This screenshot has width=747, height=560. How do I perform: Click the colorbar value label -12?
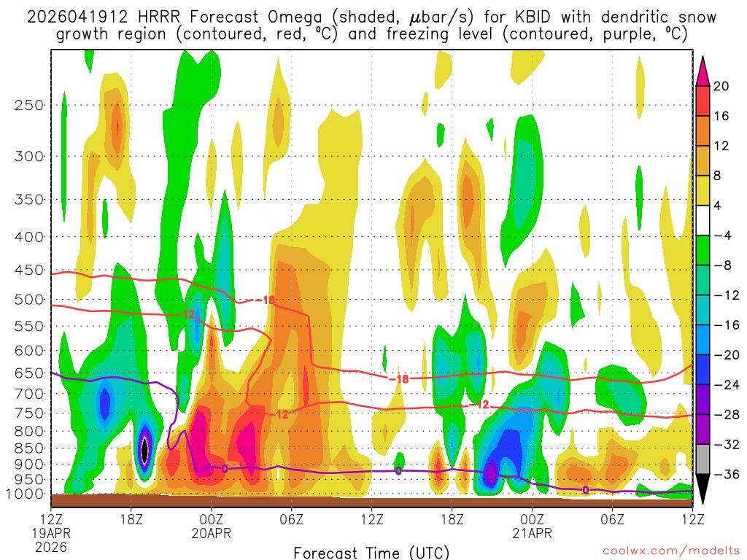tap(727, 295)
